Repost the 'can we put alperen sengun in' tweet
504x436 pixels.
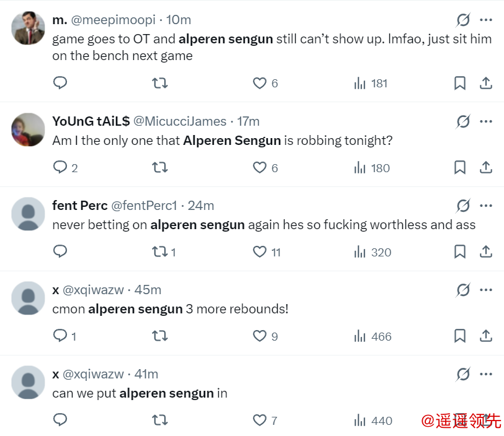coord(160,421)
